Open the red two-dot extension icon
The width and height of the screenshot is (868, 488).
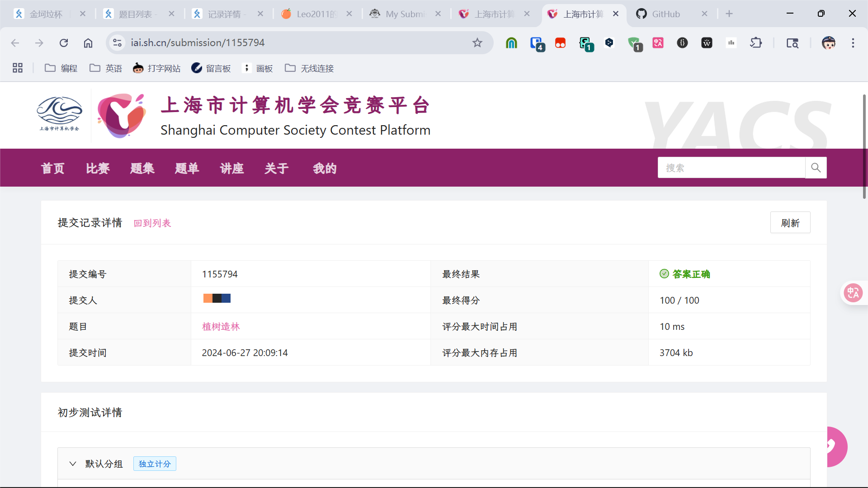[560, 43]
